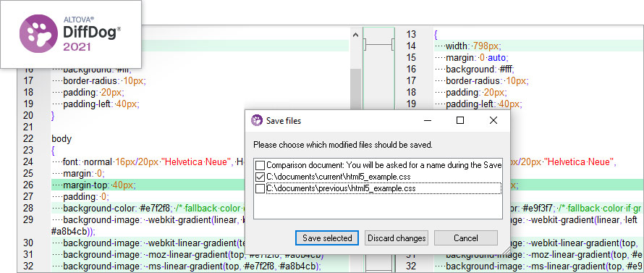The height and width of the screenshot is (273, 644).
Task: Select line number 22 in left pane
Action: [x=28, y=138]
